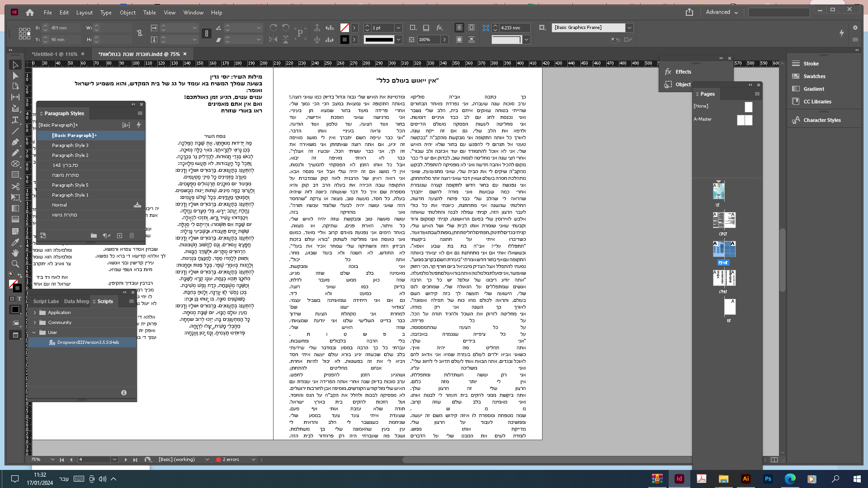Screen dimensions: 868x488
Task: Open the Swatches panel
Action: [814, 76]
